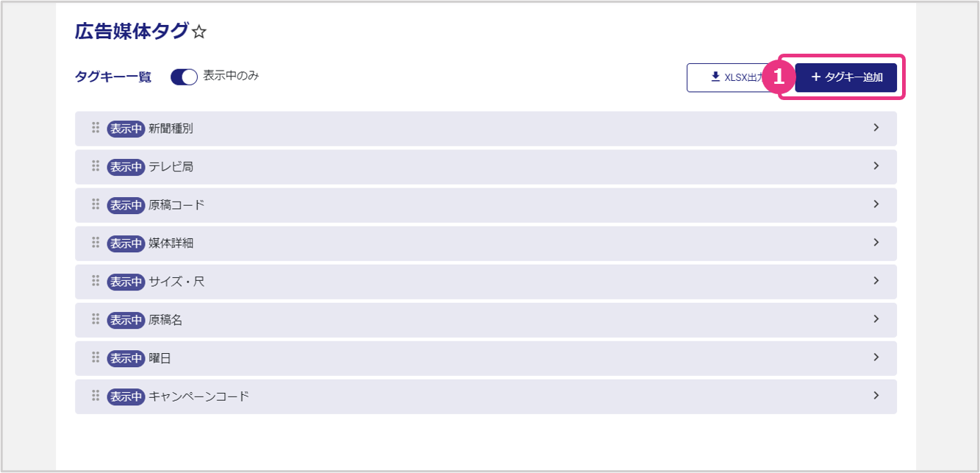Click drag handle icon for 新聞種別
980x473 pixels.
click(x=96, y=128)
